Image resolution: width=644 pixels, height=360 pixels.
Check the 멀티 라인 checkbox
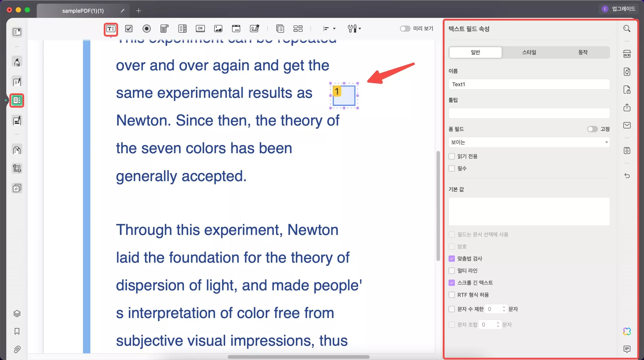click(452, 271)
